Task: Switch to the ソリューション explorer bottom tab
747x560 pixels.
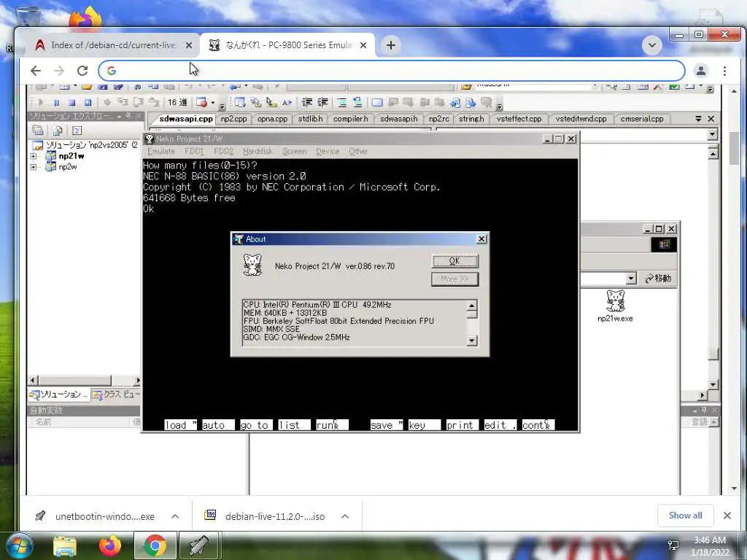Action: (x=59, y=394)
